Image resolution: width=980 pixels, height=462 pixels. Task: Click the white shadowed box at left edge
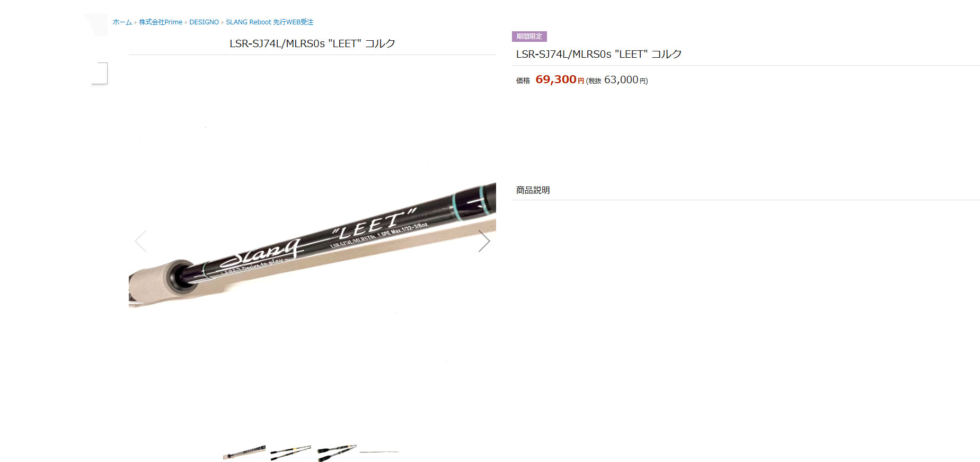coord(100,73)
